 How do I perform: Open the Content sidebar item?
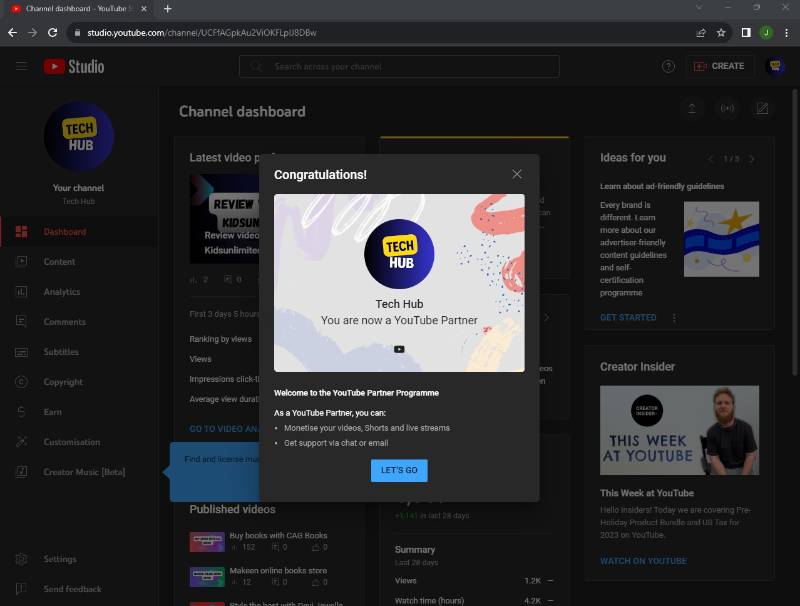[79, 262]
